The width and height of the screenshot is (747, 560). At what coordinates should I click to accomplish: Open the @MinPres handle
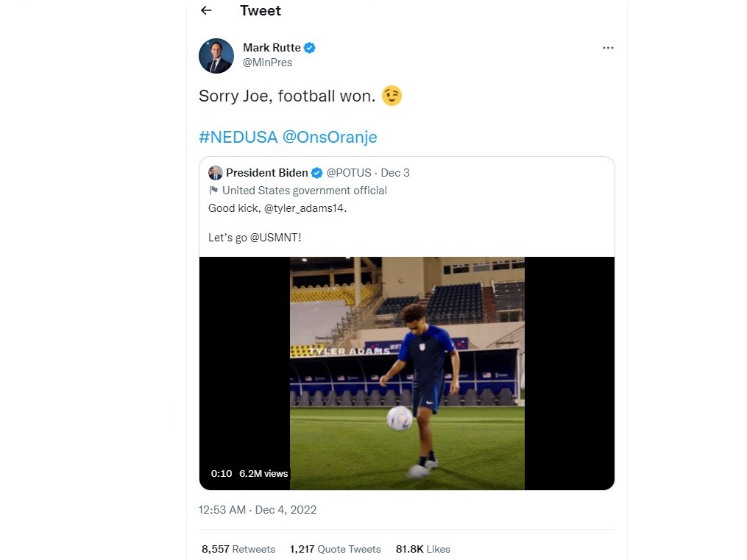coord(267,63)
